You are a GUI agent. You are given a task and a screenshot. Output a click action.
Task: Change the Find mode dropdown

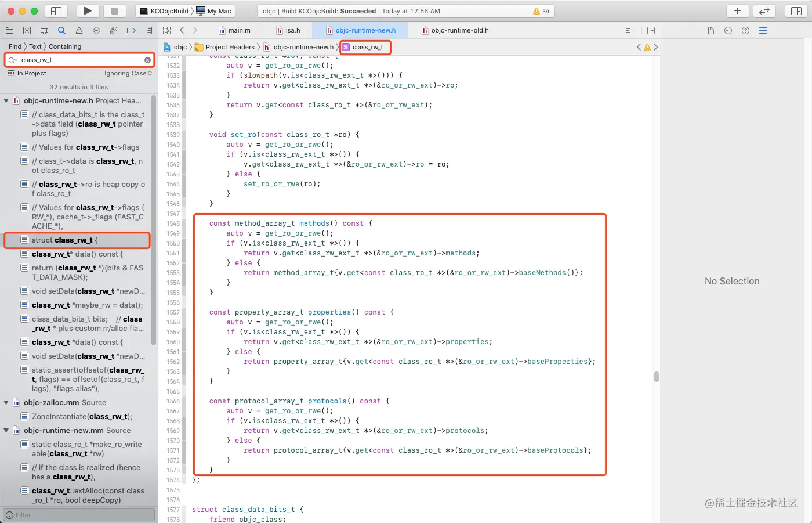click(15, 46)
